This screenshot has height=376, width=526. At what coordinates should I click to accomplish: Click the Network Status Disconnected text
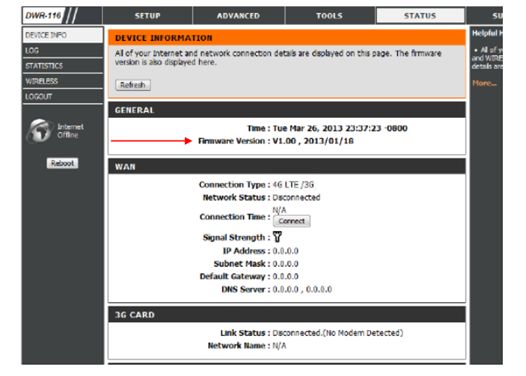coord(296,198)
